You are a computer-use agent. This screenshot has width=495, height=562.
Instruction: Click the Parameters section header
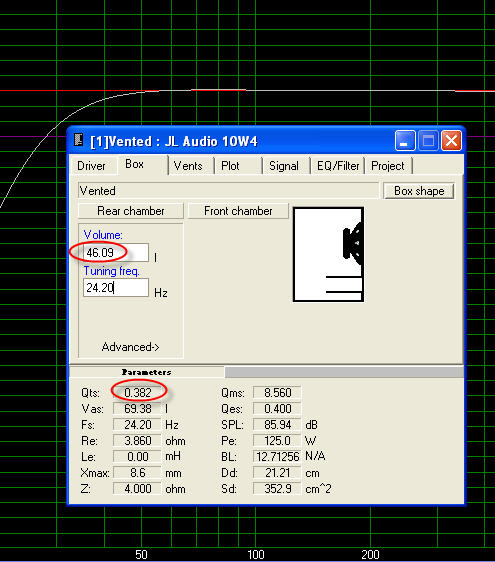tap(147, 372)
